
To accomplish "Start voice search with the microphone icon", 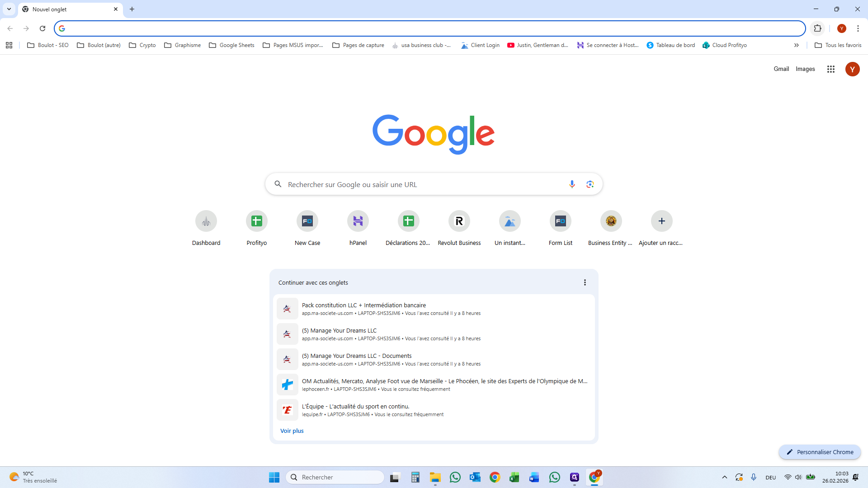I will coord(572,184).
